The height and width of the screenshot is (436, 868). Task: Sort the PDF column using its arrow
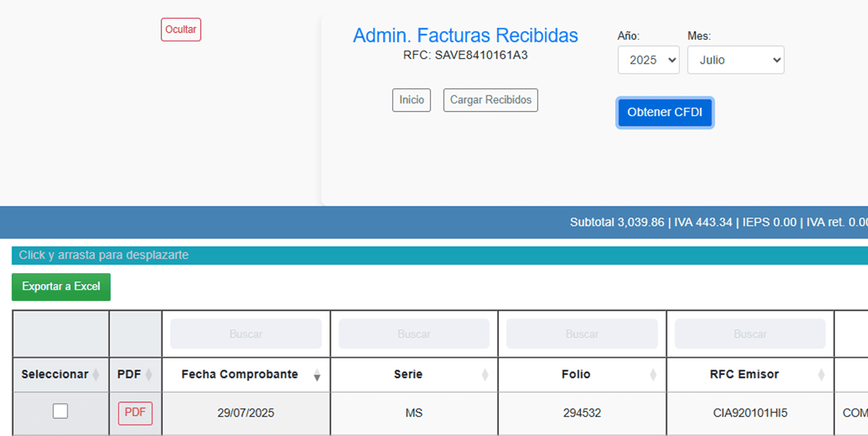[x=149, y=375]
